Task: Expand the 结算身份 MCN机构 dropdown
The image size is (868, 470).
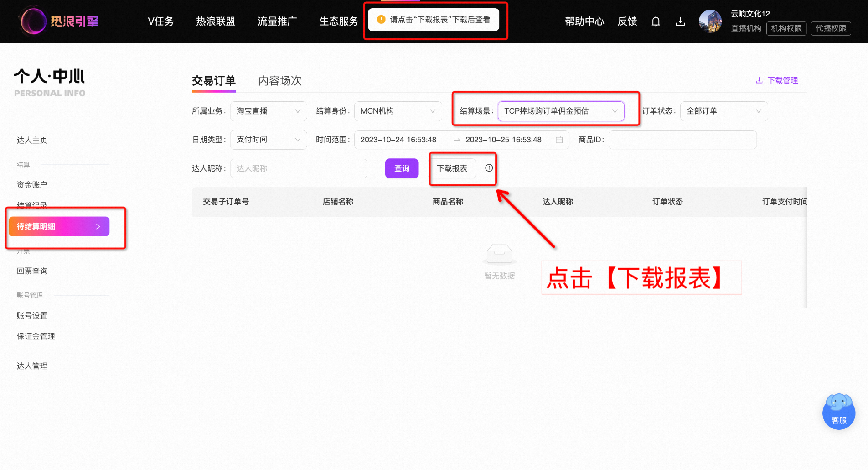Action: click(x=398, y=111)
